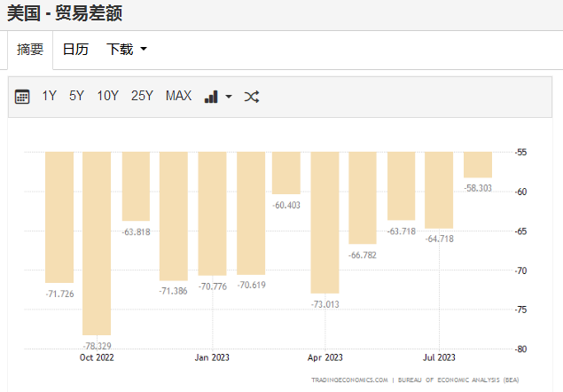Select the 5Y time range
Image resolution: width=563 pixels, height=392 pixels.
[x=77, y=96]
